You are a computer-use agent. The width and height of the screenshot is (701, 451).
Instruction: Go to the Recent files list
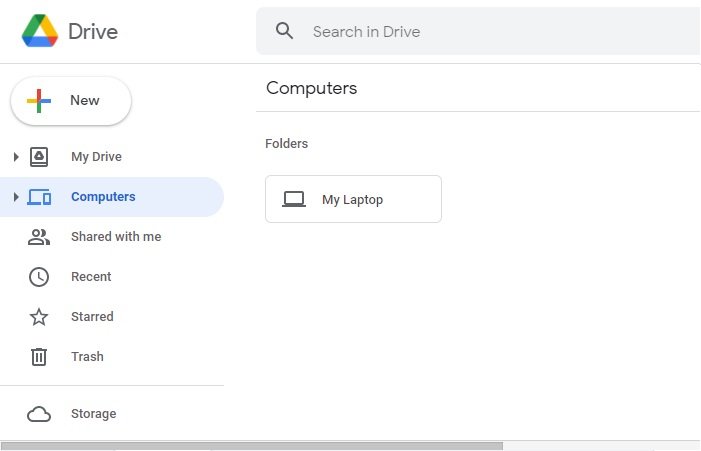(91, 277)
